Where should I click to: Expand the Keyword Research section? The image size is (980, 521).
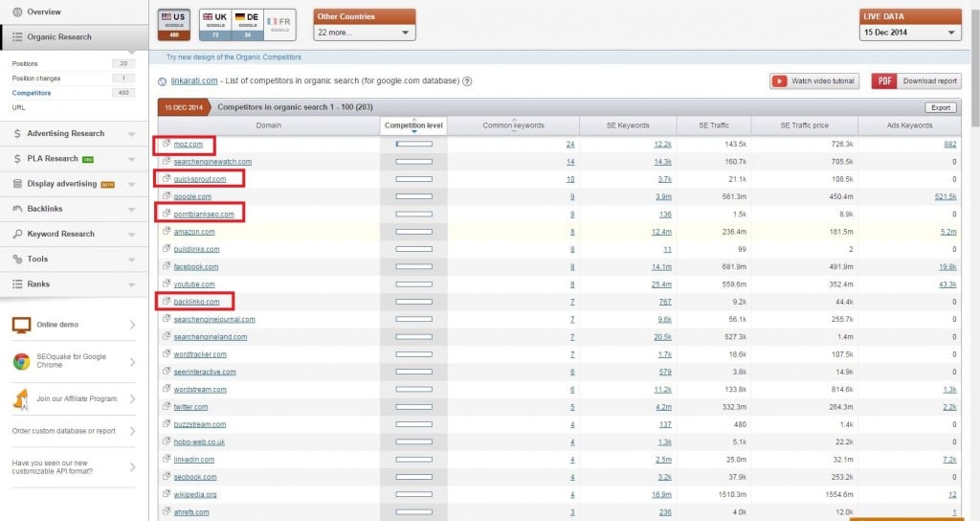(131, 234)
